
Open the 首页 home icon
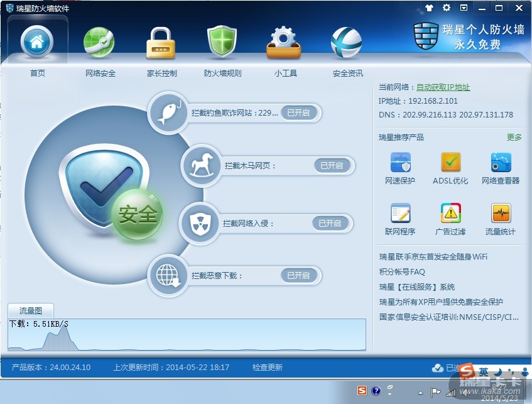pyautogui.click(x=36, y=42)
